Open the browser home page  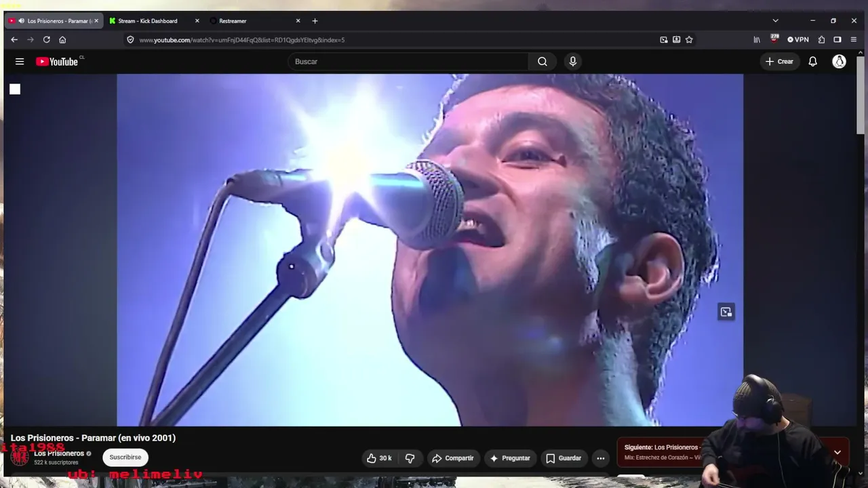click(62, 40)
